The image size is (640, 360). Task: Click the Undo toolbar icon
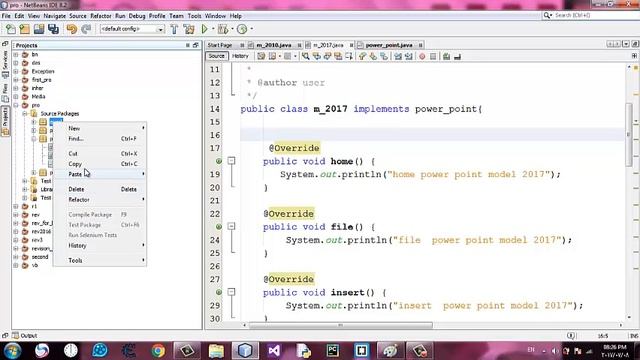[71, 29]
